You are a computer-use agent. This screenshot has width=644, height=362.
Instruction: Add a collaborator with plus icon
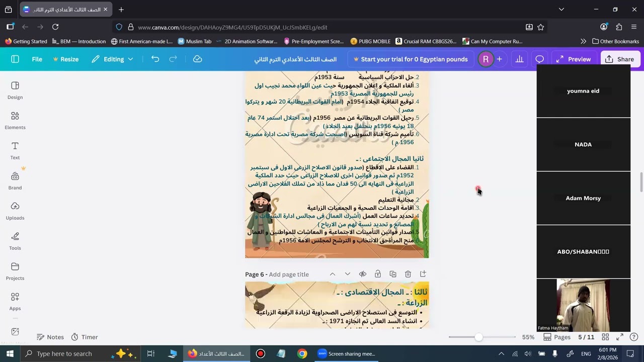(x=499, y=59)
